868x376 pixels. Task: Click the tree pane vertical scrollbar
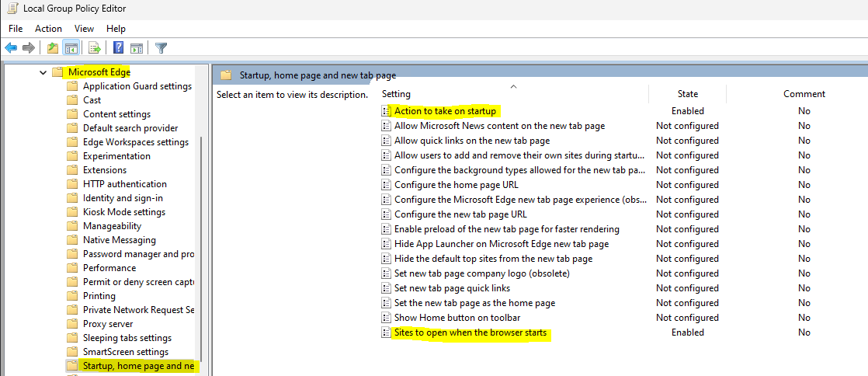coord(201,249)
